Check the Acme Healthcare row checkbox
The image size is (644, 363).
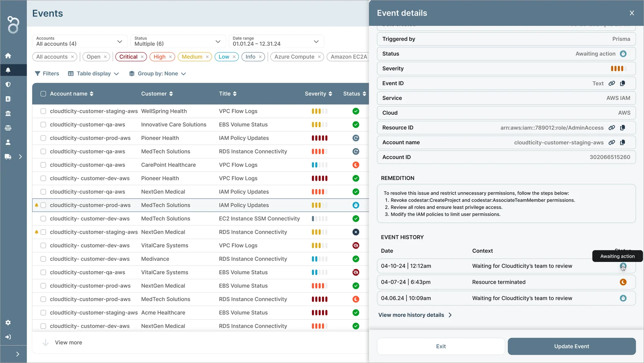pyautogui.click(x=43, y=313)
